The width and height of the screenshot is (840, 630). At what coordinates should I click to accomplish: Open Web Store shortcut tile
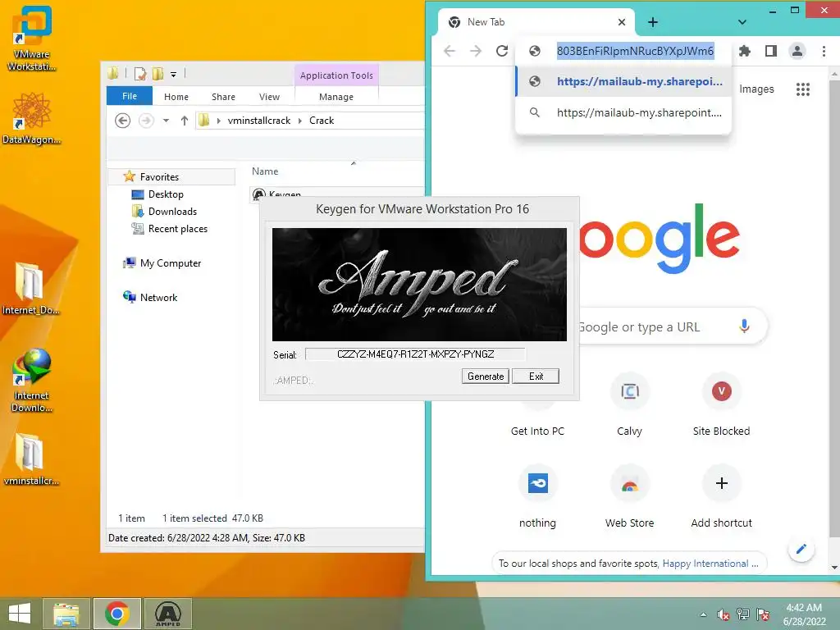629,496
